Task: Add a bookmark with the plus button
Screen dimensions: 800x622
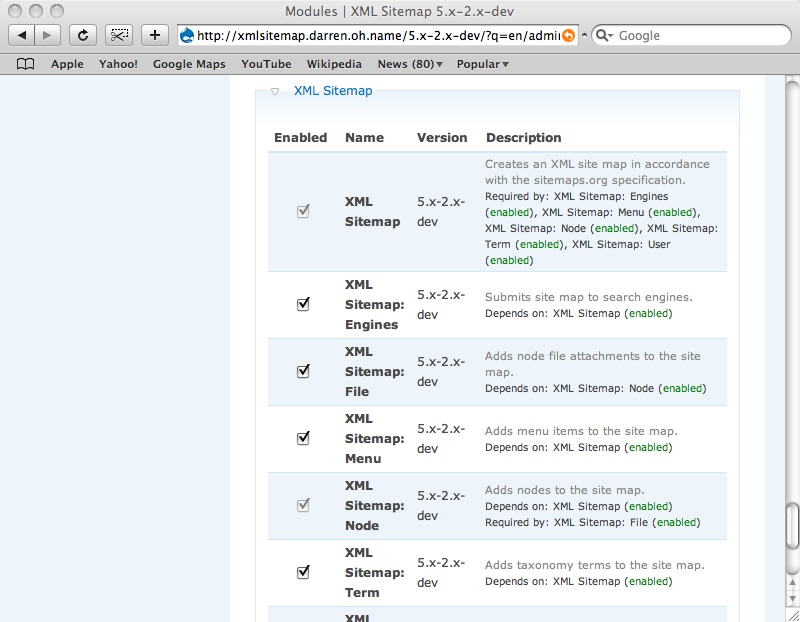Action: click(x=155, y=35)
